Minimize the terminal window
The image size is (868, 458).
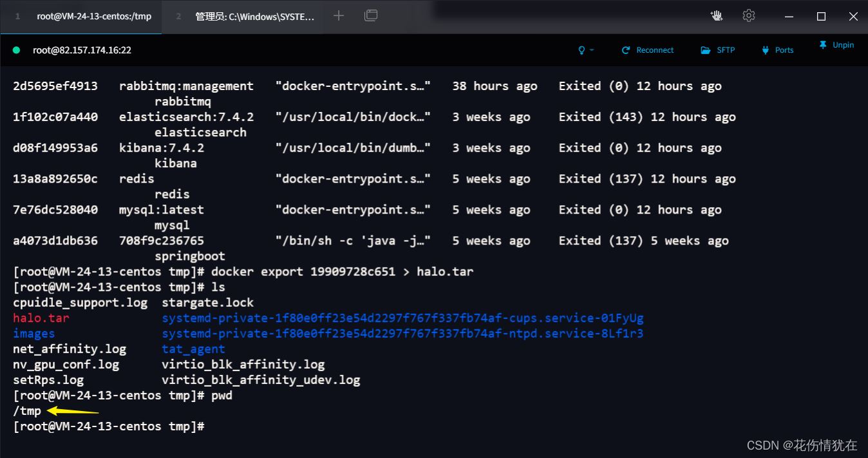tap(789, 17)
